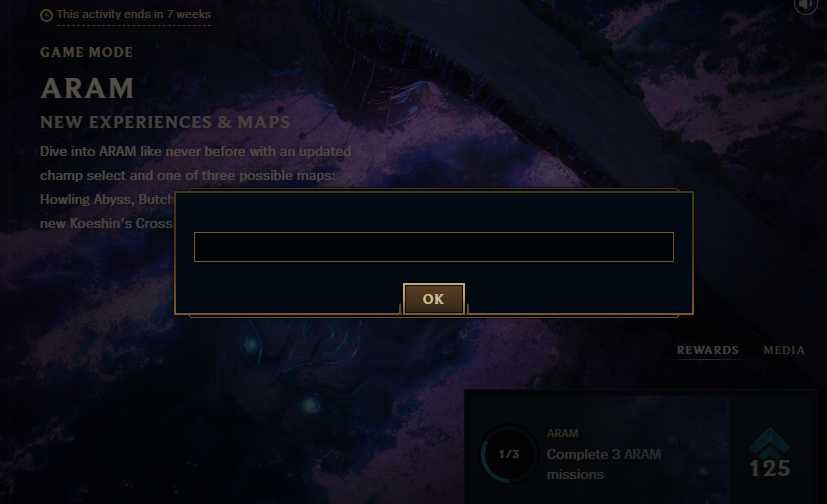This screenshot has height=504, width=827.
Task: Click the 125 reward points number
Action: click(x=770, y=468)
